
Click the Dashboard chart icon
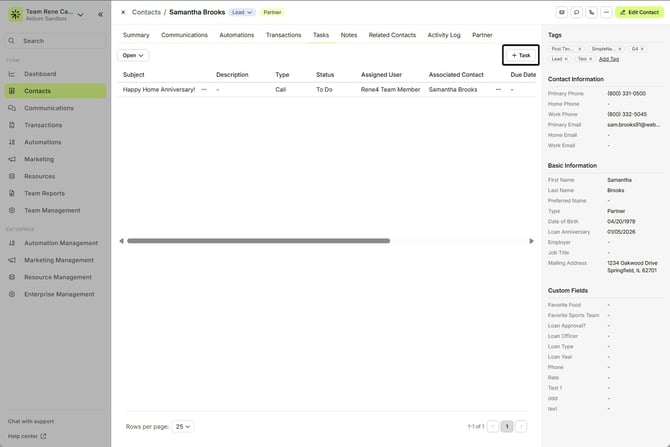click(12, 74)
